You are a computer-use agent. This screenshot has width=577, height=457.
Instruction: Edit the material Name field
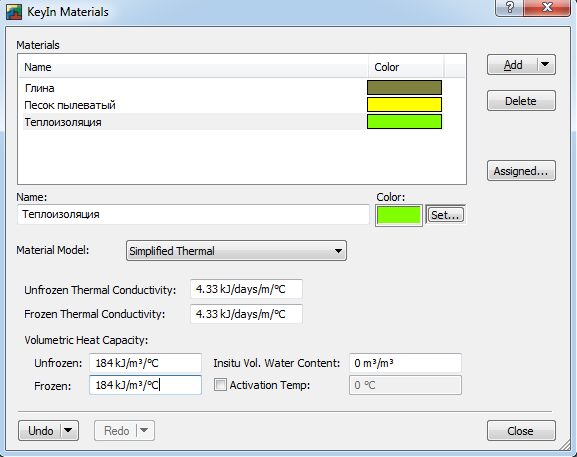coord(193,215)
